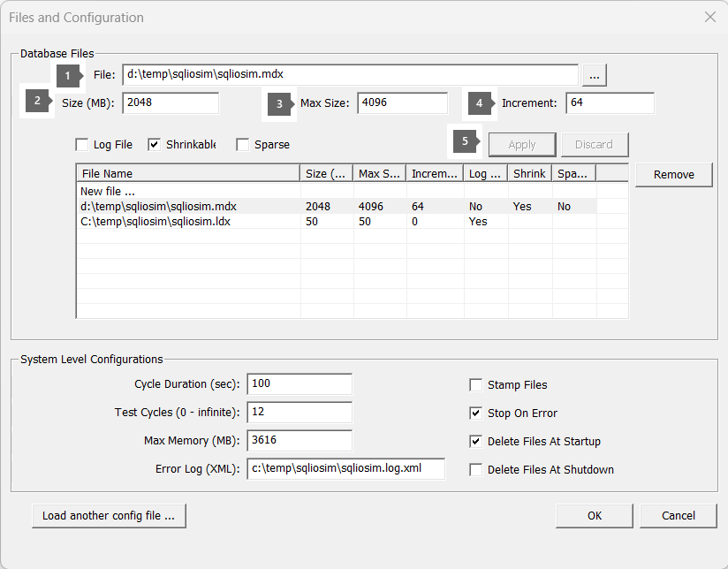Enable the Stamp Files option
This screenshot has height=569, width=728.
476,385
